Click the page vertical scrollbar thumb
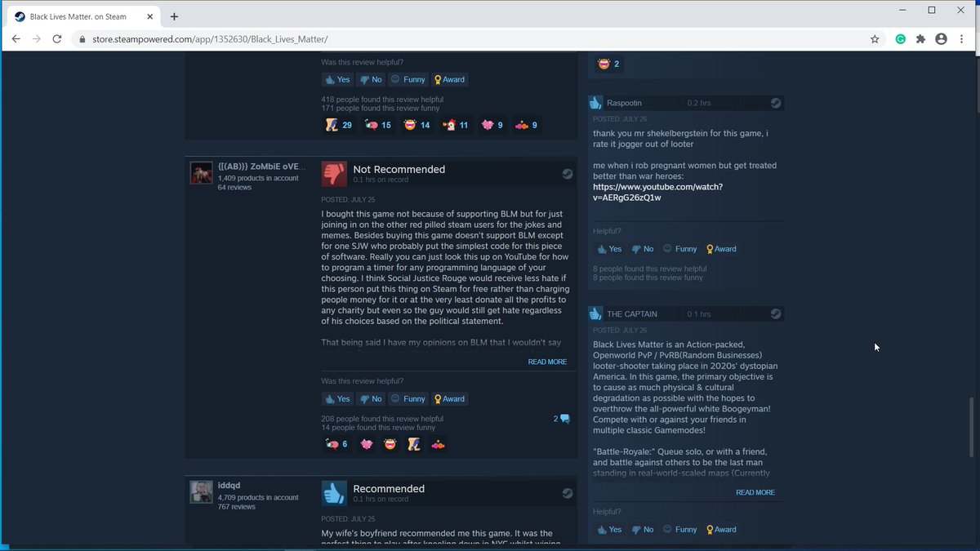 point(971,427)
